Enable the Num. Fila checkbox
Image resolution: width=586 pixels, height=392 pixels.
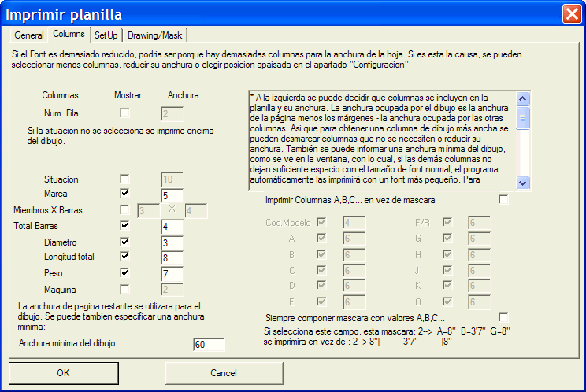pos(124,113)
